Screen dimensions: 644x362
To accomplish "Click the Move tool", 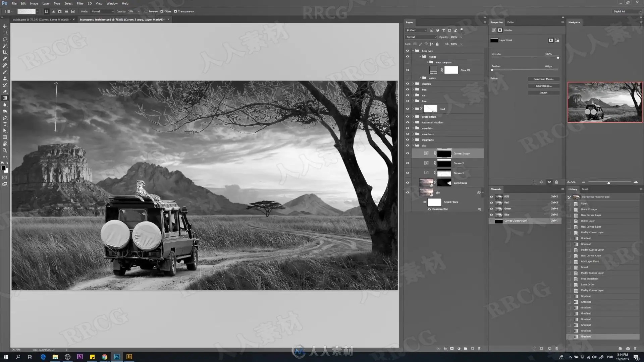I will pyautogui.click(x=5, y=26).
